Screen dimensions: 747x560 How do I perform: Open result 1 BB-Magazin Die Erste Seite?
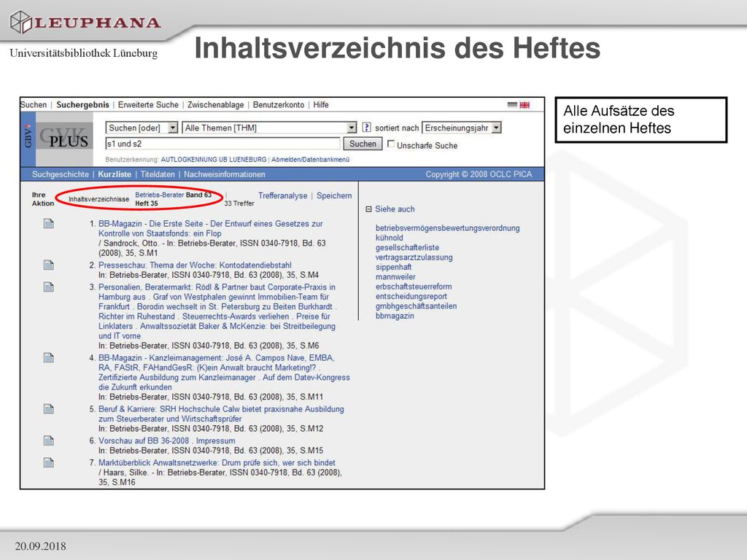pyautogui.click(x=211, y=228)
